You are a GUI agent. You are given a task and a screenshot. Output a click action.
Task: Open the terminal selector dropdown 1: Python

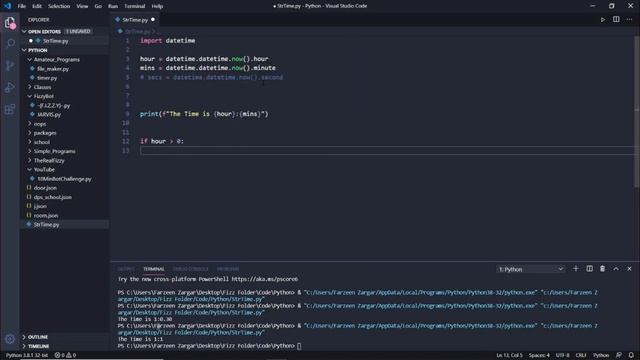531,269
